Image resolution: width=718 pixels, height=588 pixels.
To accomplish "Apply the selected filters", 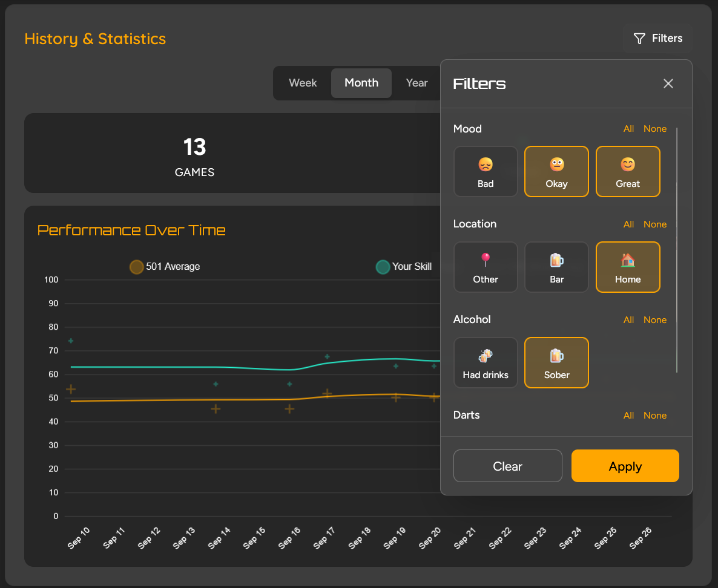I will pyautogui.click(x=625, y=466).
